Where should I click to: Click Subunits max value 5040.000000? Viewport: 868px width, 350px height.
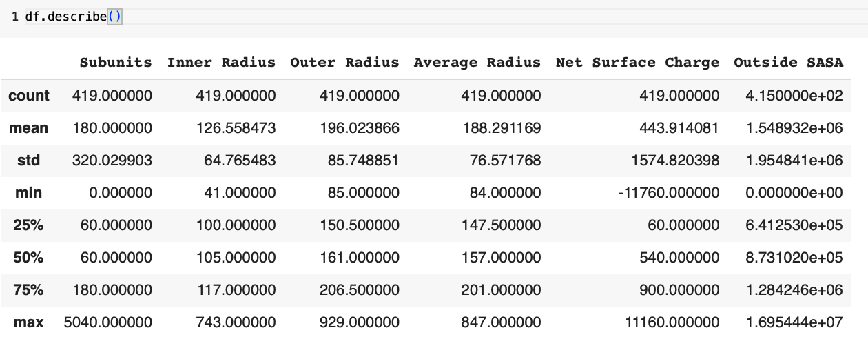108,322
